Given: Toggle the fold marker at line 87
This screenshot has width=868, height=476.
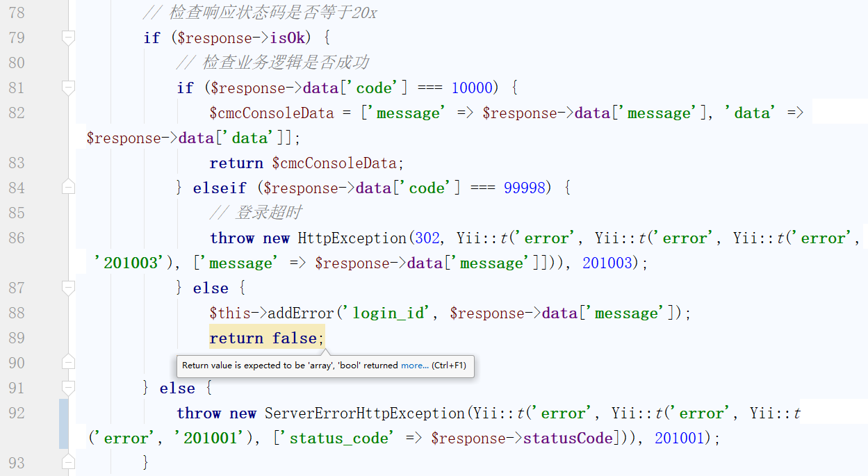Looking at the screenshot, I should point(68,288).
